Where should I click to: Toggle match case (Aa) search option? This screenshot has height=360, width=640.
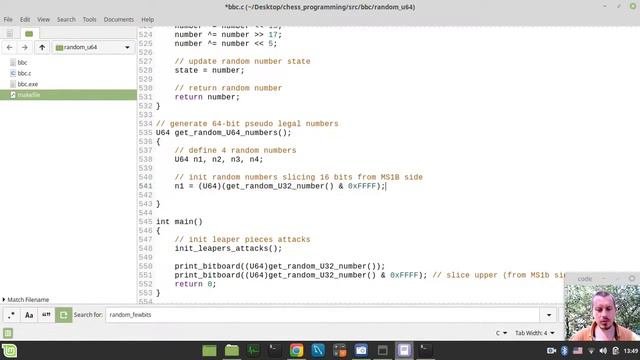[x=29, y=315]
